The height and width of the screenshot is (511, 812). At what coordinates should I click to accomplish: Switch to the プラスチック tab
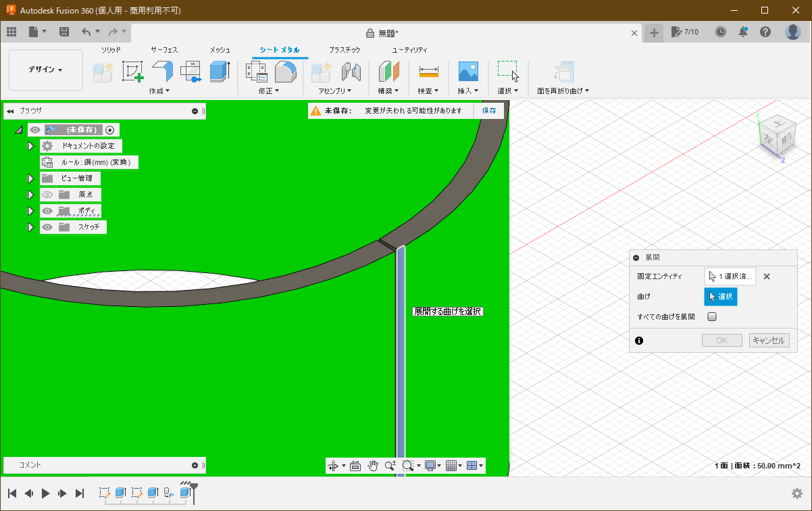[345, 50]
